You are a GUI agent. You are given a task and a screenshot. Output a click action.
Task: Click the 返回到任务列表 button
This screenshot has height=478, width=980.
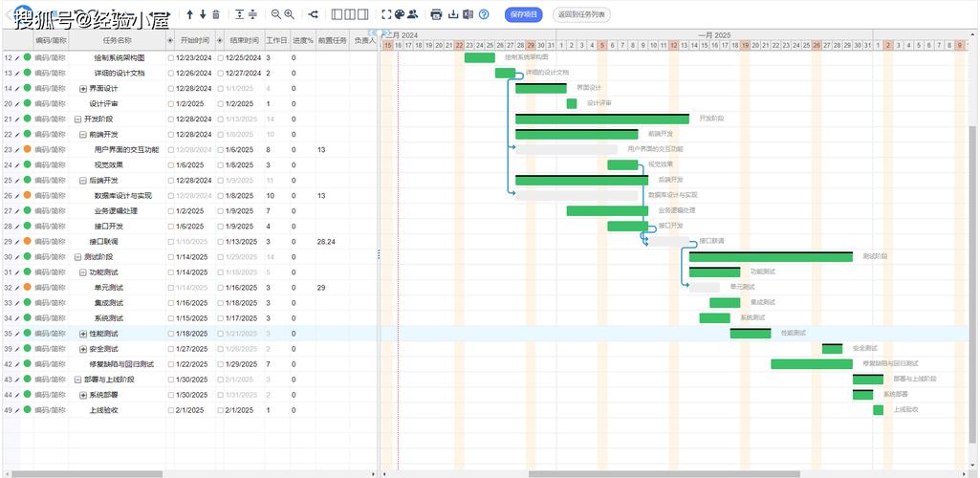(581, 14)
